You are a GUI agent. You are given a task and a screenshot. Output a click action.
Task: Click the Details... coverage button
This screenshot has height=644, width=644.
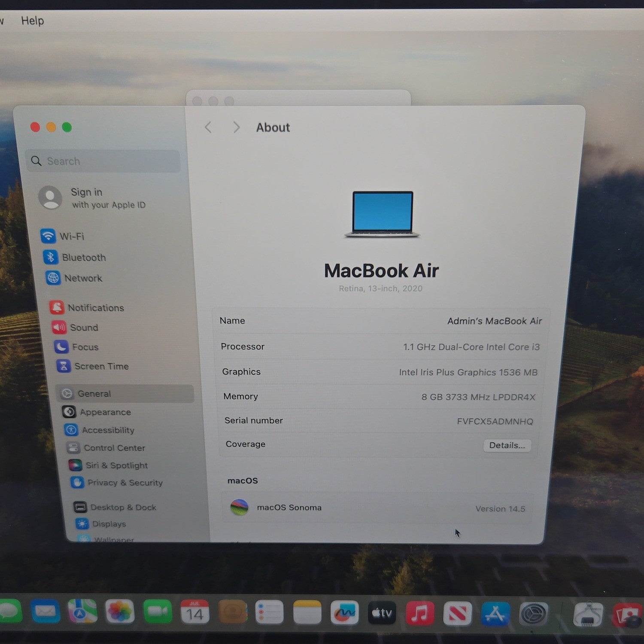tap(507, 445)
